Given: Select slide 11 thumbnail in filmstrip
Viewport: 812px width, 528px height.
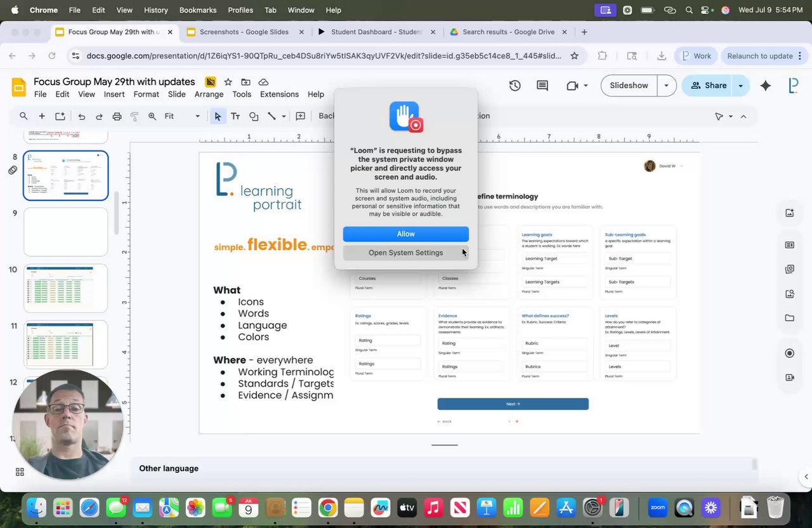Looking at the screenshot, I should [x=66, y=344].
